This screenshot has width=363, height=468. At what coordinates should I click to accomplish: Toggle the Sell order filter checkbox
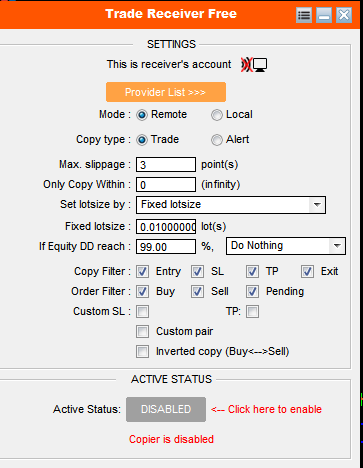click(197, 292)
